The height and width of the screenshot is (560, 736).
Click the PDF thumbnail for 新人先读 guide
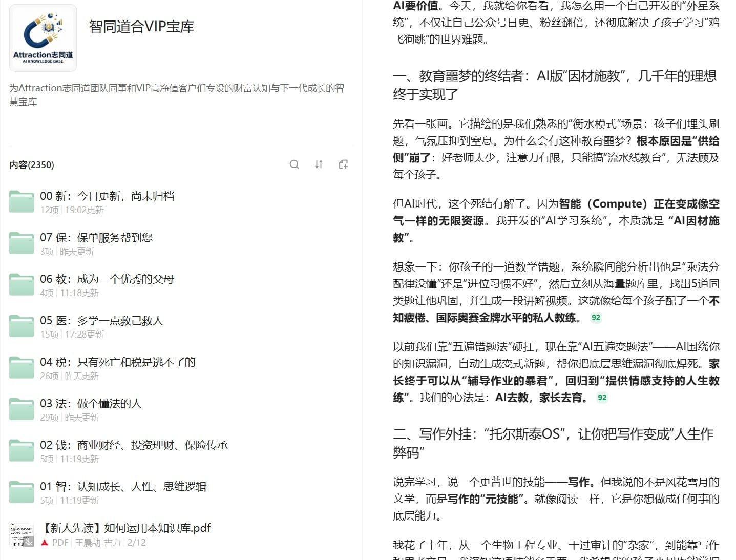pos(22,534)
